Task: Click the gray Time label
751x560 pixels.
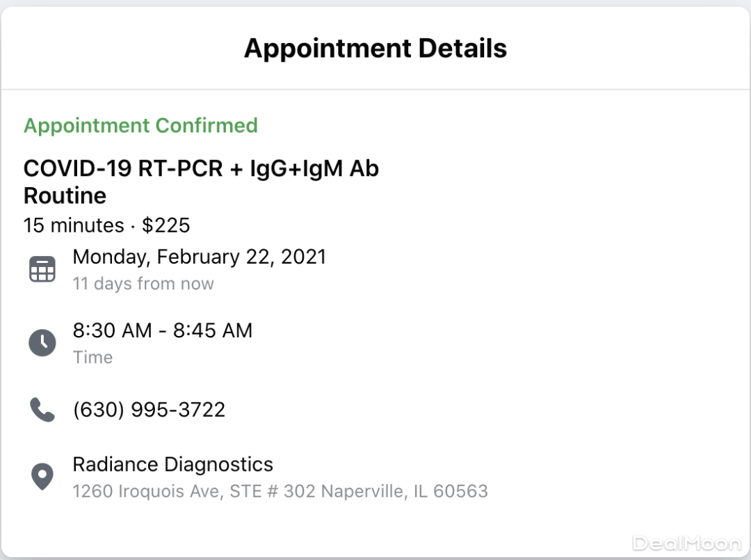Action: click(92, 358)
